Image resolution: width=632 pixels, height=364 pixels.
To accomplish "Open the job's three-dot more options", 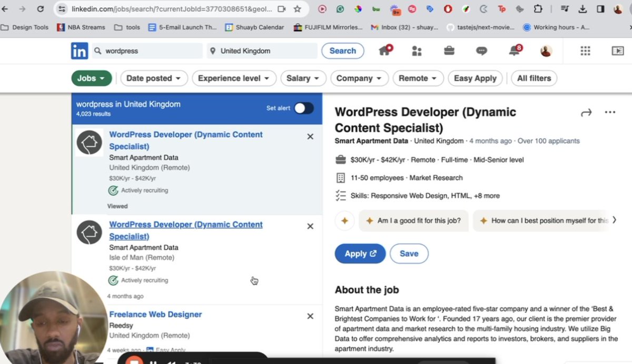I will click(x=610, y=112).
